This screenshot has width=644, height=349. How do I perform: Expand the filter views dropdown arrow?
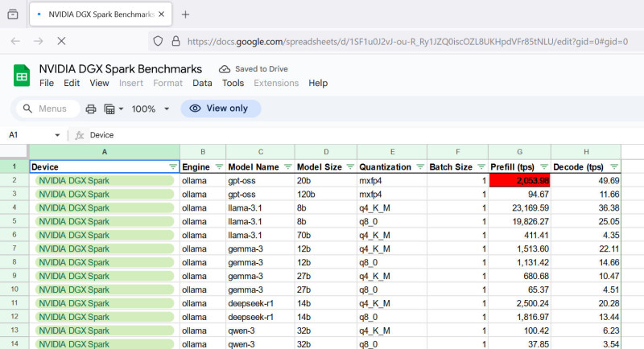tap(122, 109)
